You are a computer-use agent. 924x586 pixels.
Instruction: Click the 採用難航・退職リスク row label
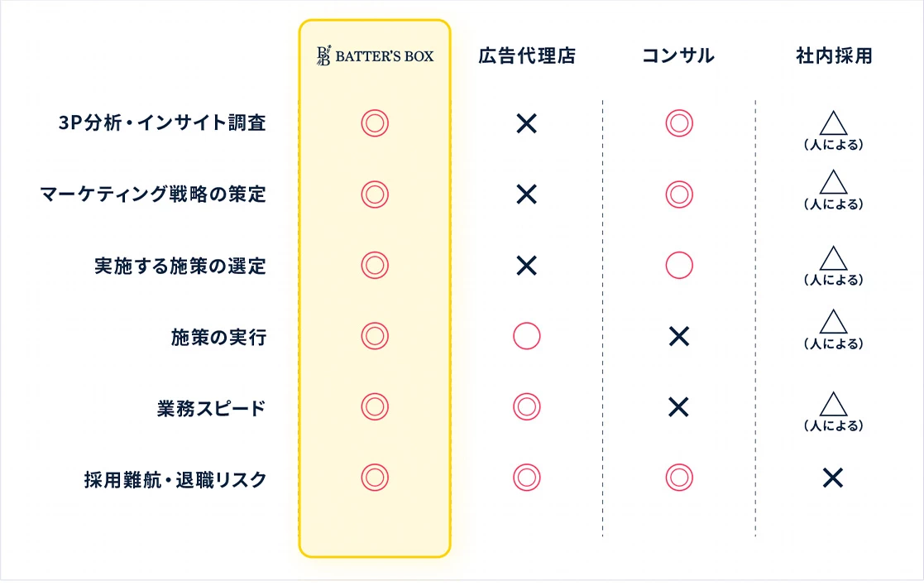[175, 478]
